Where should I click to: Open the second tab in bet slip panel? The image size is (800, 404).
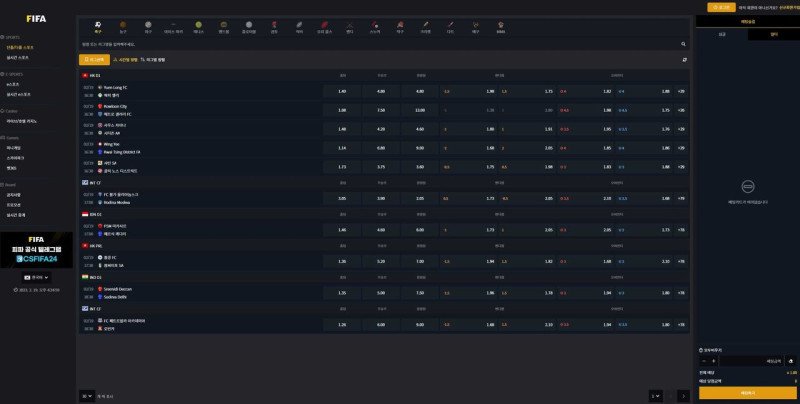pyautogui.click(x=773, y=34)
